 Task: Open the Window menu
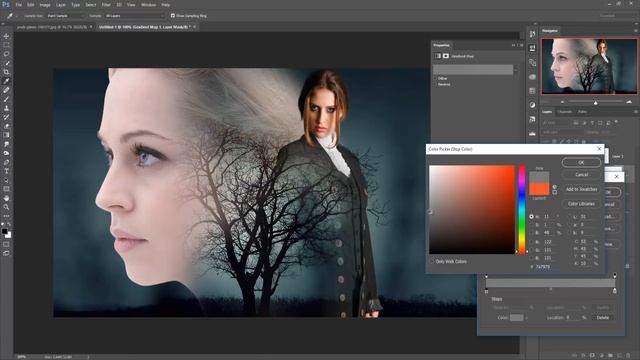148,5
